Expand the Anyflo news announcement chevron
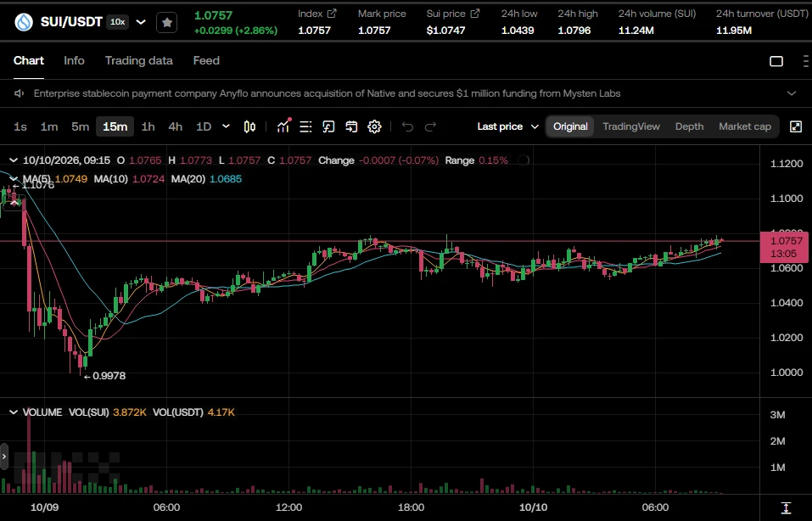 pyautogui.click(x=792, y=93)
